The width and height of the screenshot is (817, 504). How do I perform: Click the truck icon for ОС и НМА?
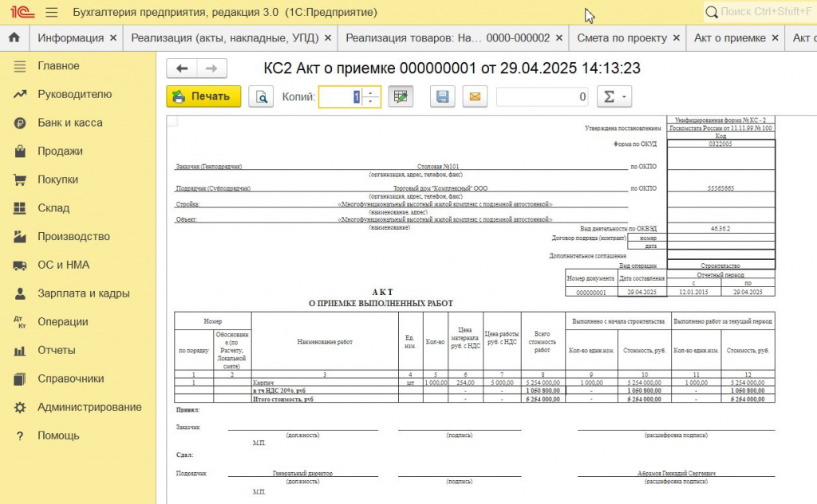point(20,265)
